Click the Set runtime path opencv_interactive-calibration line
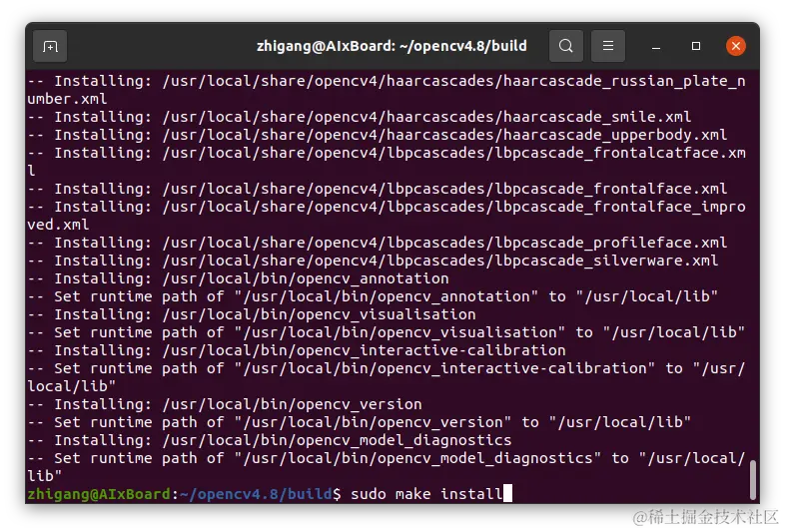The width and height of the screenshot is (785, 532). (387, 377)
